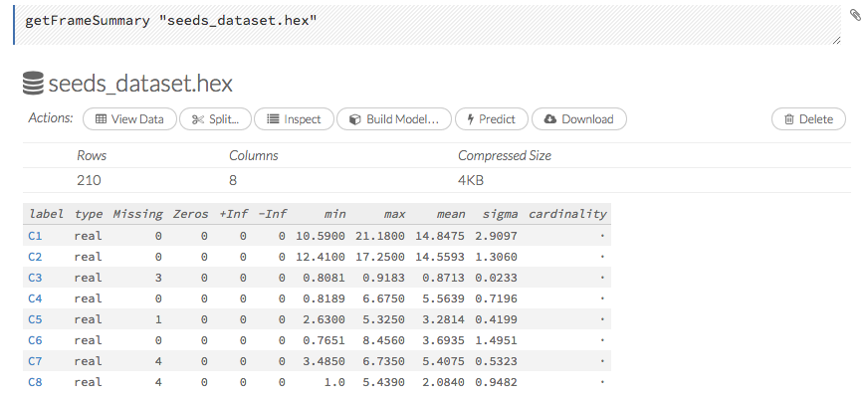Click the seeds_dataset.hex frame title
The height and width of the screenshot is (397, 868).
(140, 84)
